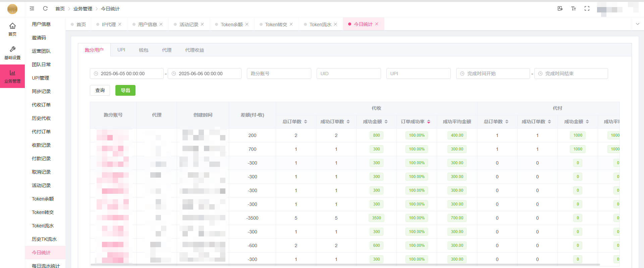Go to home via house icon
Viewport: 644px width, 268px height.
(12, 26)
